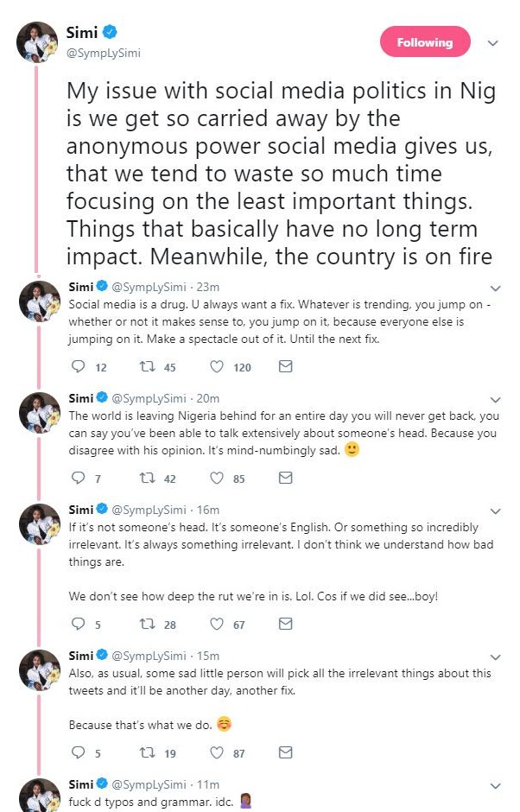Like the 16m tweet with 67 likes

(218, 624)
